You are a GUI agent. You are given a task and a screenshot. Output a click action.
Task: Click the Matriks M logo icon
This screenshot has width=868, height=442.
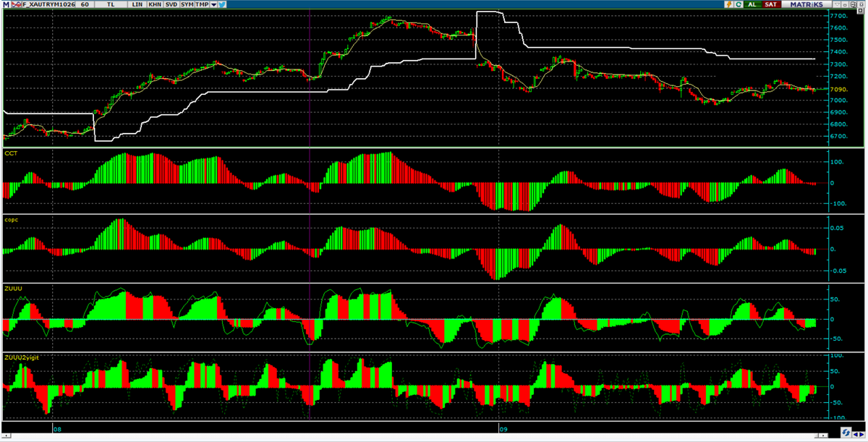(5, 4)
